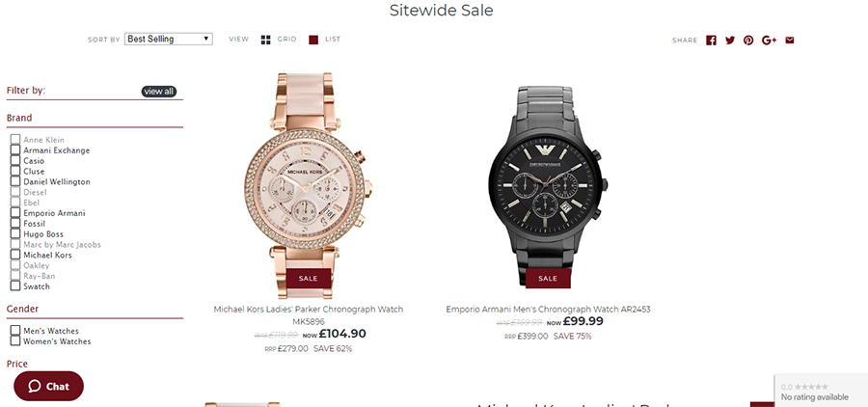Enable Men's Watches gender filter
Screen dimensions: 868x407
(14, 331)
